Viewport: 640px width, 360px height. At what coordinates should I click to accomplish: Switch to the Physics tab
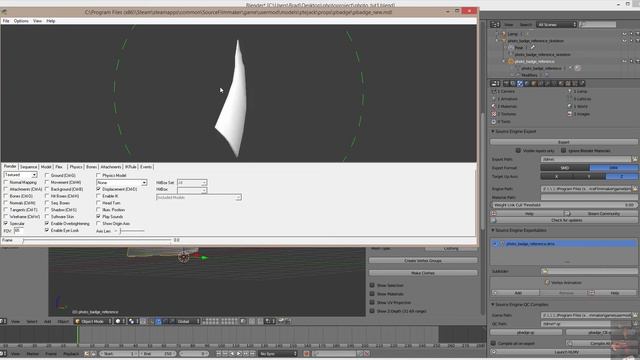click(x=76, y=167)
